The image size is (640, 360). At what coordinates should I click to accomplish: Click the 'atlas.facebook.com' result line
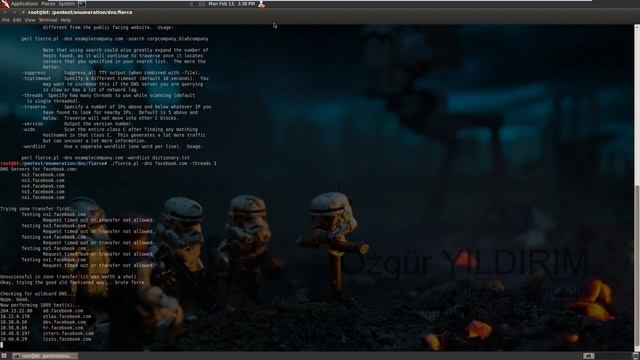pyautogui.click(x=46, y=316)
